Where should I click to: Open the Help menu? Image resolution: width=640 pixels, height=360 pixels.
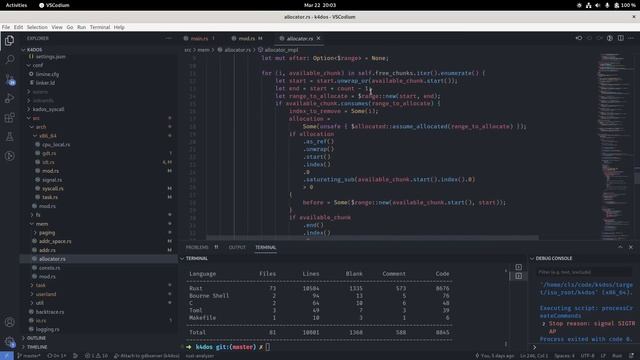click(x=119, y=27)
